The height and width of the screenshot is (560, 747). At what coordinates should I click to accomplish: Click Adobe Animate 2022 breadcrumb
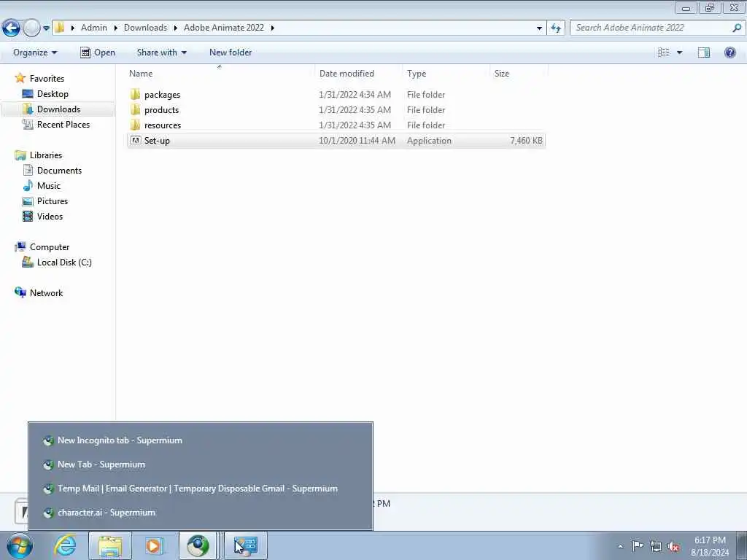(x=223, y=28)
